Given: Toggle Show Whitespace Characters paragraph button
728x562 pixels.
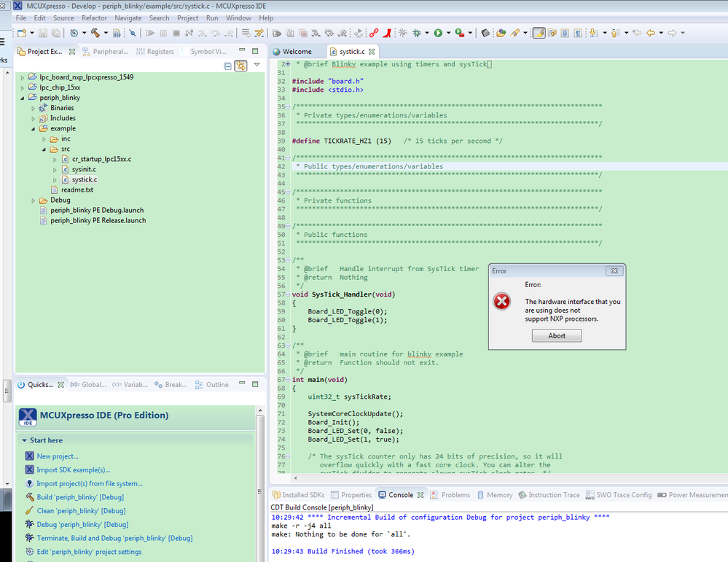Looking at the screenshot, I should tap(578, 33).
